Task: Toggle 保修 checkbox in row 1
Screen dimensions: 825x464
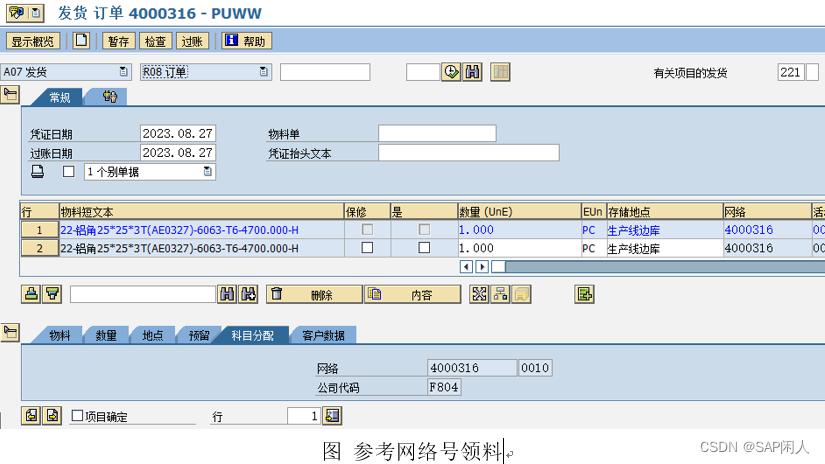Action: [x=367, y=229]
